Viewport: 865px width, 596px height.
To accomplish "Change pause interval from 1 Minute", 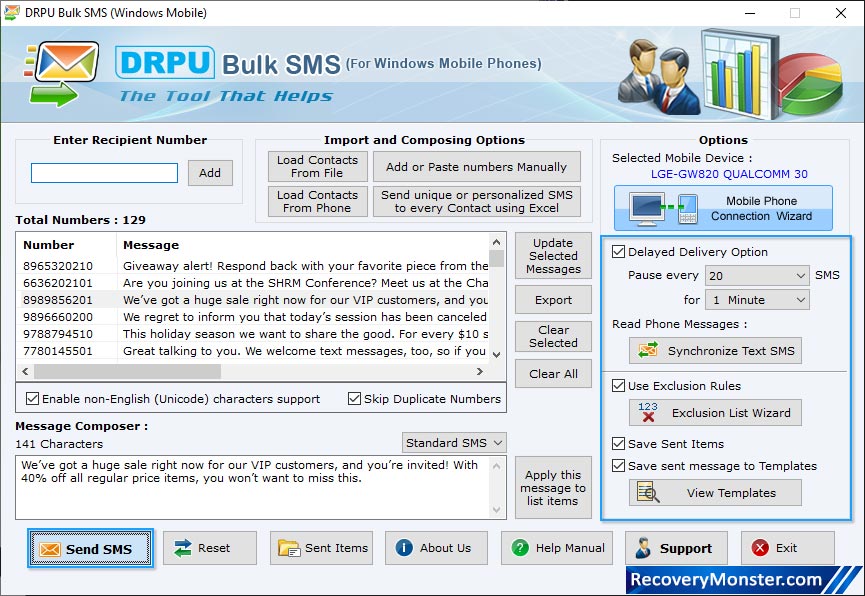I will click(x=757, y=299).
